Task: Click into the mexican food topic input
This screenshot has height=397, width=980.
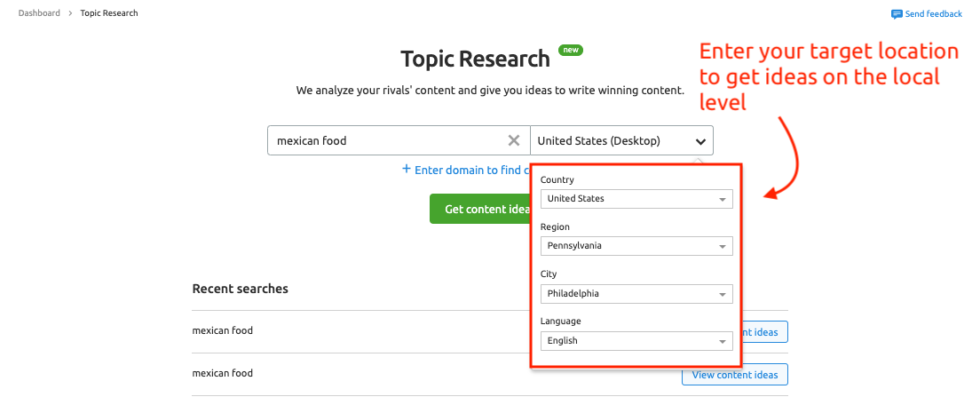Action: (388, 140)
